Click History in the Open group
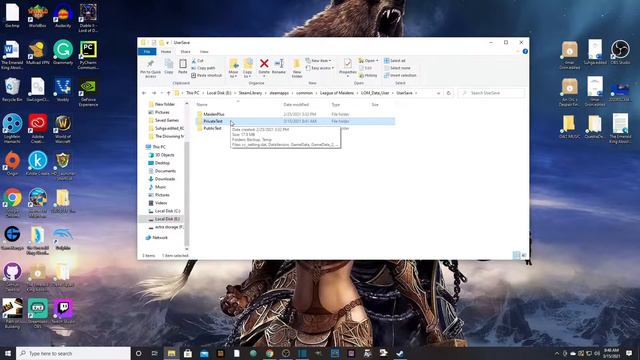Screen dimensions: 640x360 (x=368, y=75)
